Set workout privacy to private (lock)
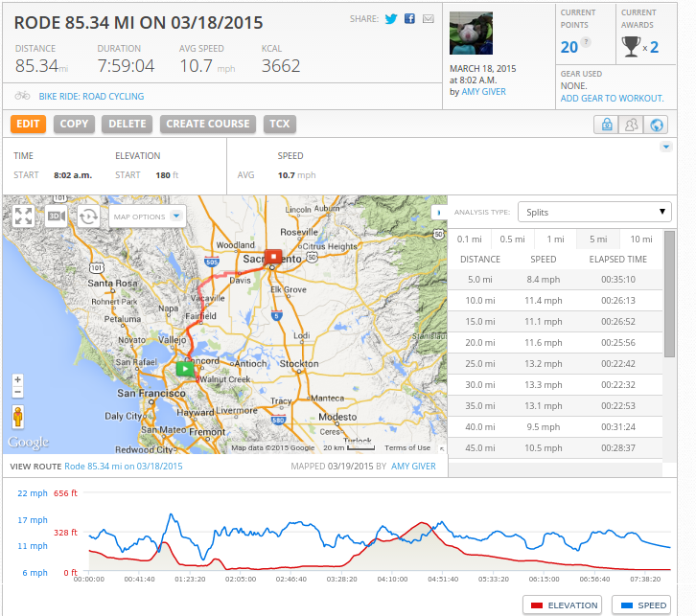 pyautogui.click(x=606, y=125)
